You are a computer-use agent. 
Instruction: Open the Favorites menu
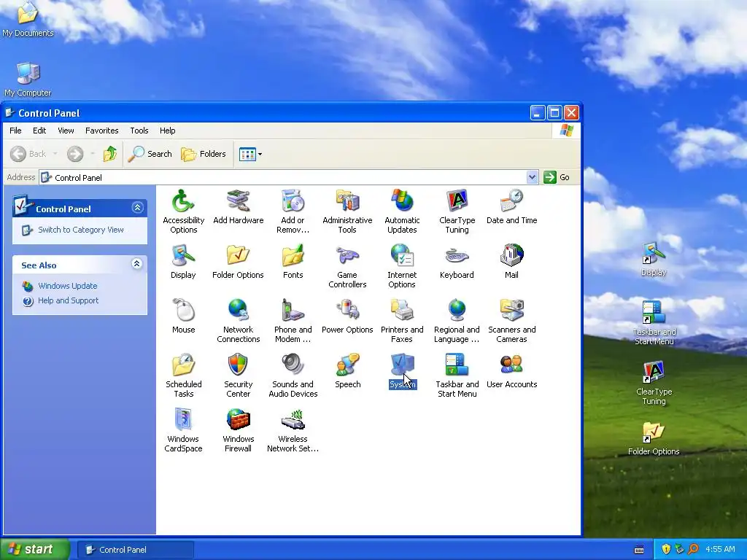[102, 131]
